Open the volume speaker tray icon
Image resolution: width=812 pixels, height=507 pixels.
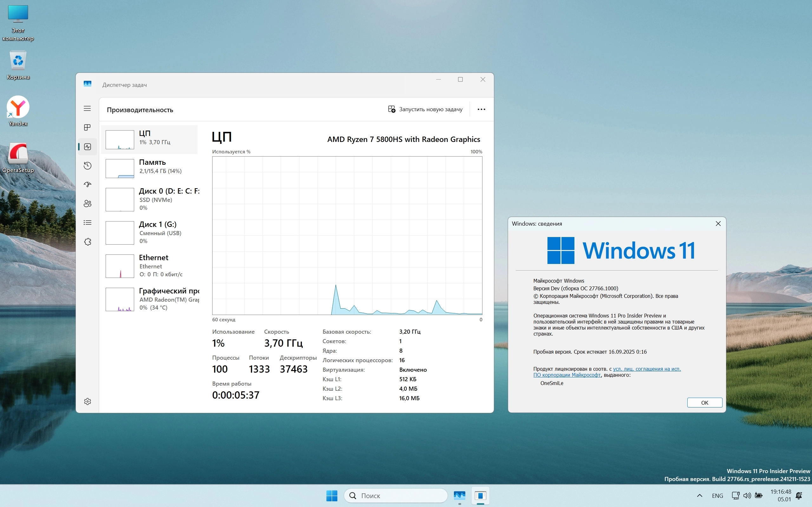coord(747,496)
